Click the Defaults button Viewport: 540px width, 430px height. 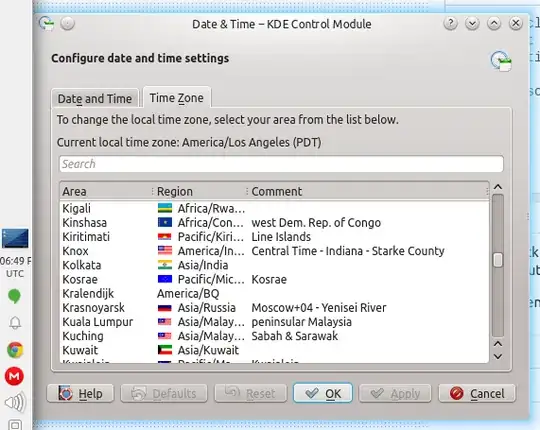(164, 393)
